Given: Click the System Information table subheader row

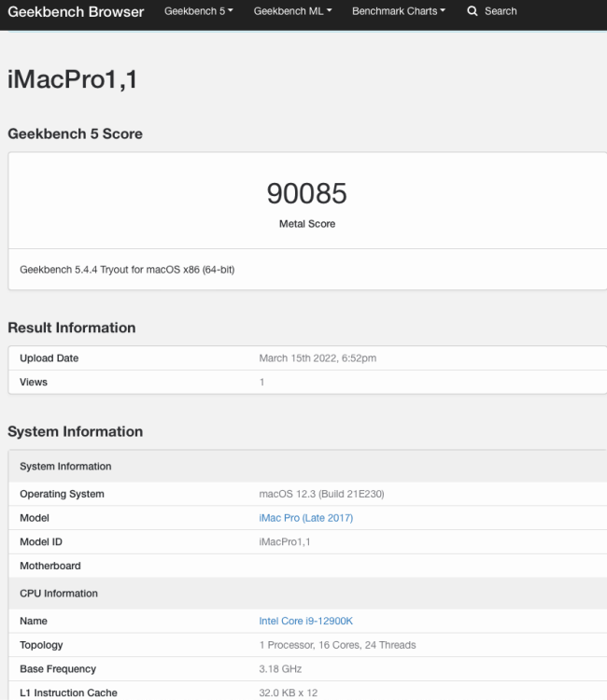Looking at the screenshot, I should (307, 466).
